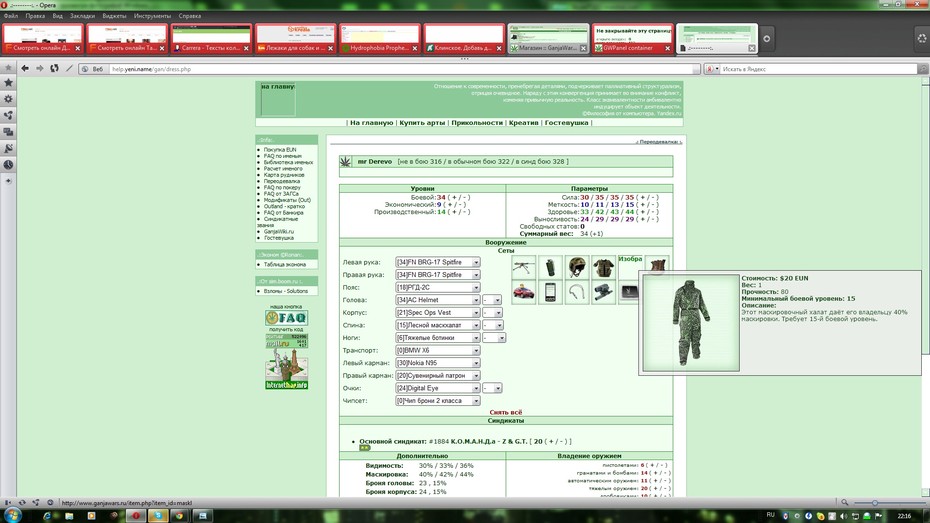Open the Файл menu
This screenshot has height=523, width=930.
11,16
